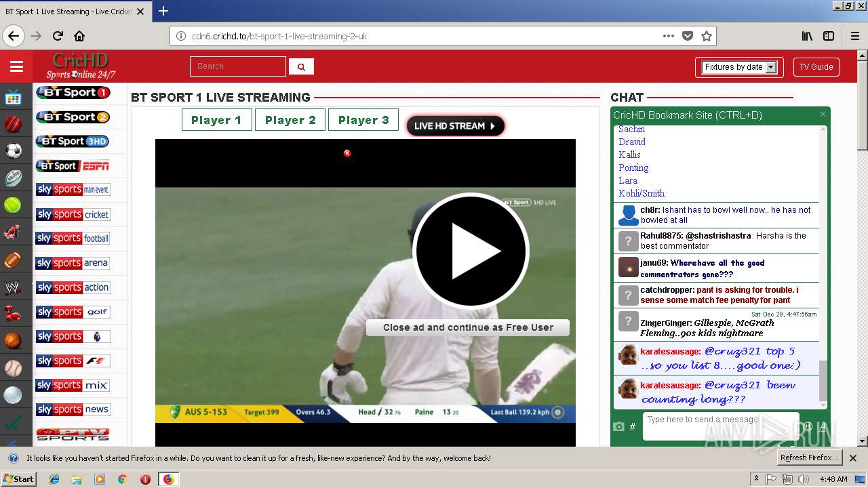Click the site search input field

coord(238,66)
